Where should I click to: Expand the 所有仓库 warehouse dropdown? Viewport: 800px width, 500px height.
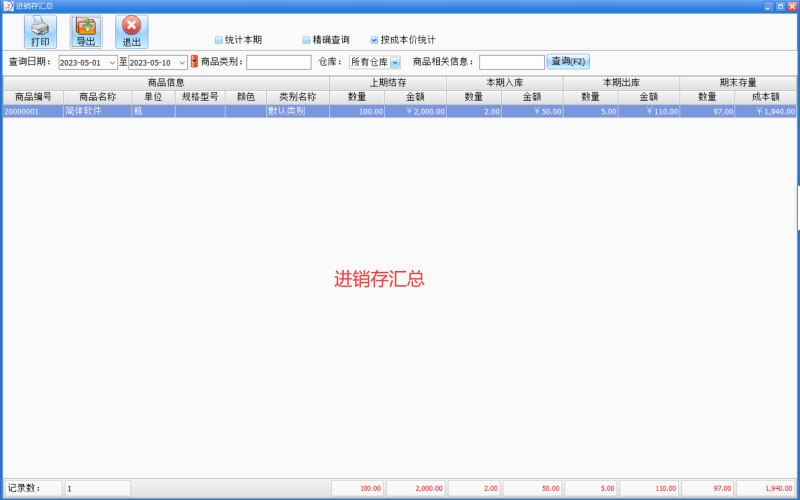point(395,62)
